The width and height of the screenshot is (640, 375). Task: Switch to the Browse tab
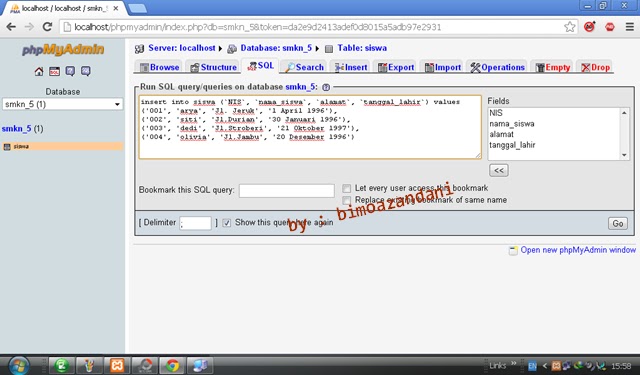click(x=159, y=67)
